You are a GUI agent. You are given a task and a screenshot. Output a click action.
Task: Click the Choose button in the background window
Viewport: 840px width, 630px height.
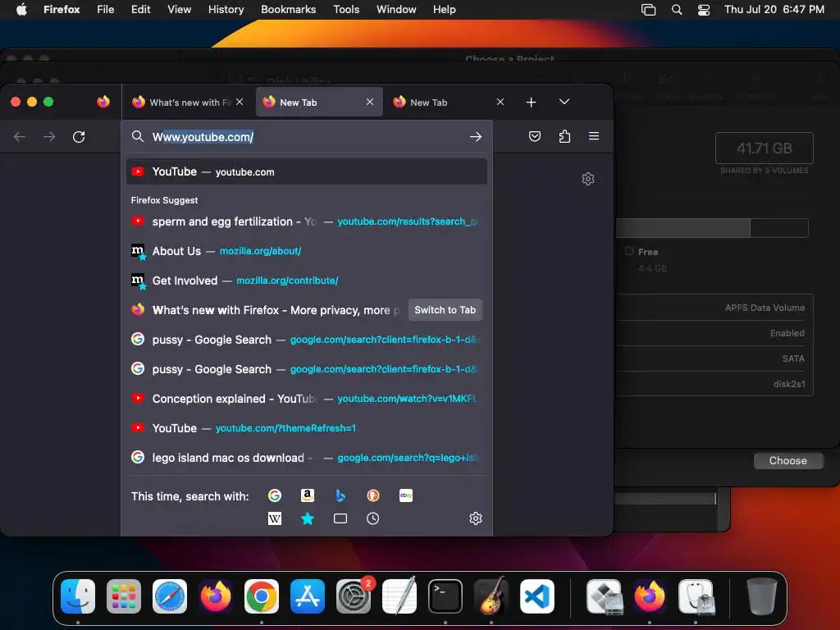pos(788,461)
